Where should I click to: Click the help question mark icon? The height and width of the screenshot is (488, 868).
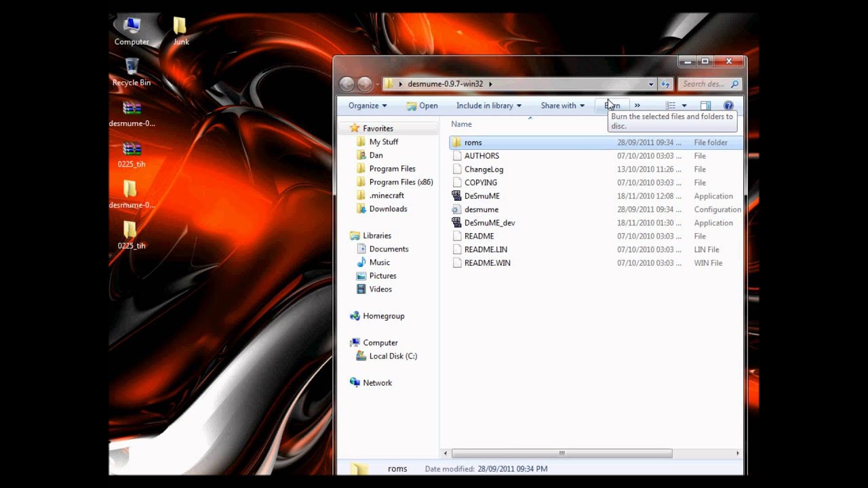(x=728, y=106)
